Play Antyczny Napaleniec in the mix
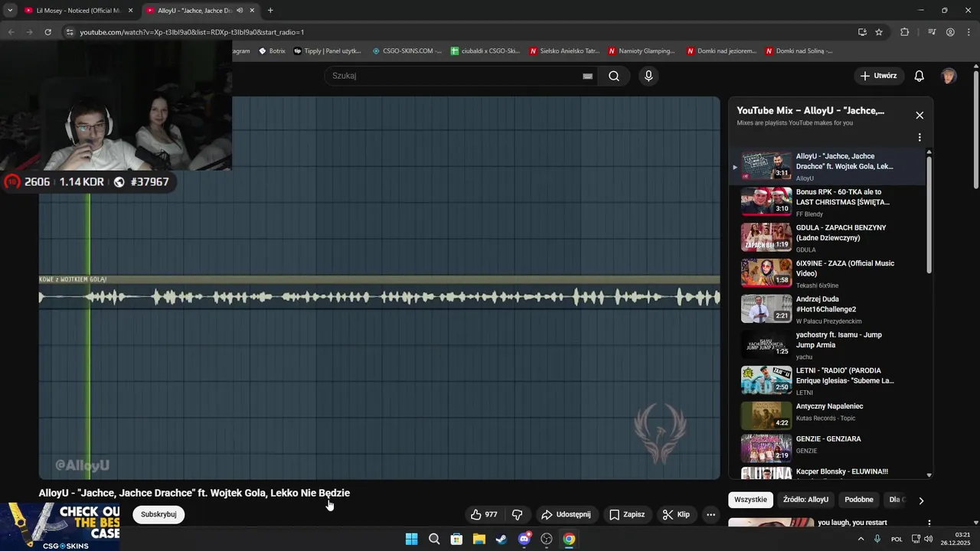Screen dimensions: 980x551 pyautogui.click(x=827, y=416)
